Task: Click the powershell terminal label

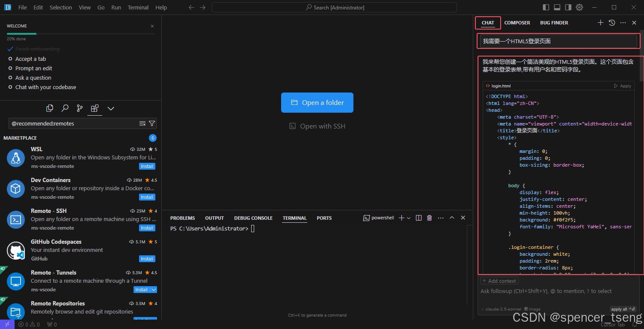Action: tap(379, 218)
